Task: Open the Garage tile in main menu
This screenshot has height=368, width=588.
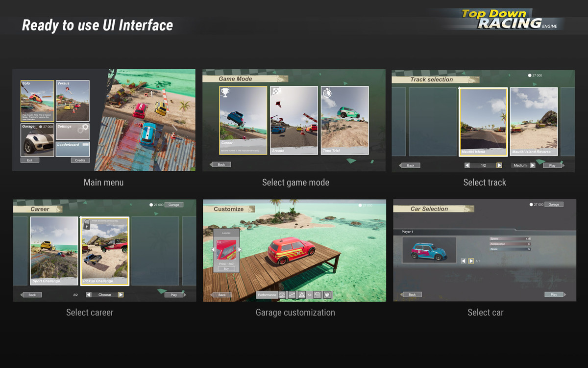Action: (37, 140)
